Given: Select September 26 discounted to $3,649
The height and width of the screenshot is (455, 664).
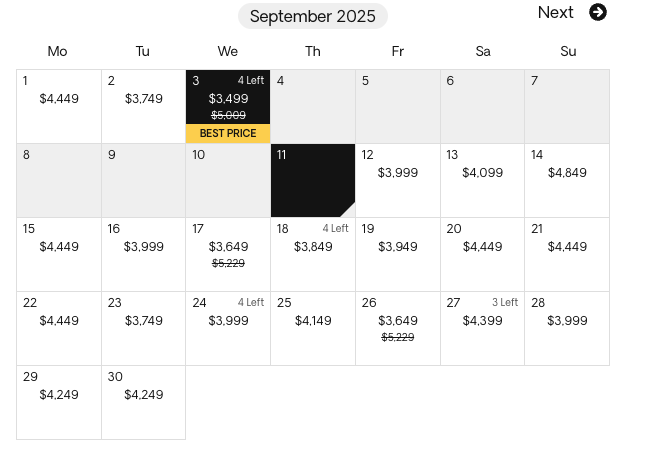Looking at the screenshot, I should pos(398,328).
